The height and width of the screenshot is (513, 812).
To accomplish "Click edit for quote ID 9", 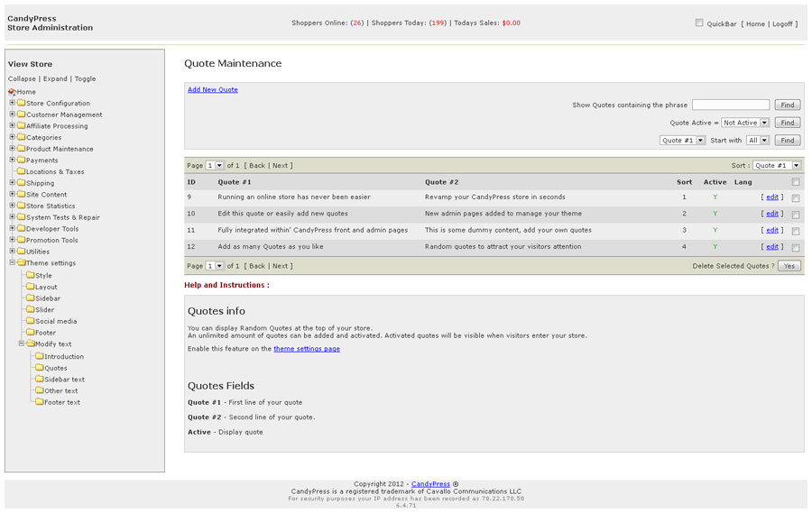I will 772,197.
